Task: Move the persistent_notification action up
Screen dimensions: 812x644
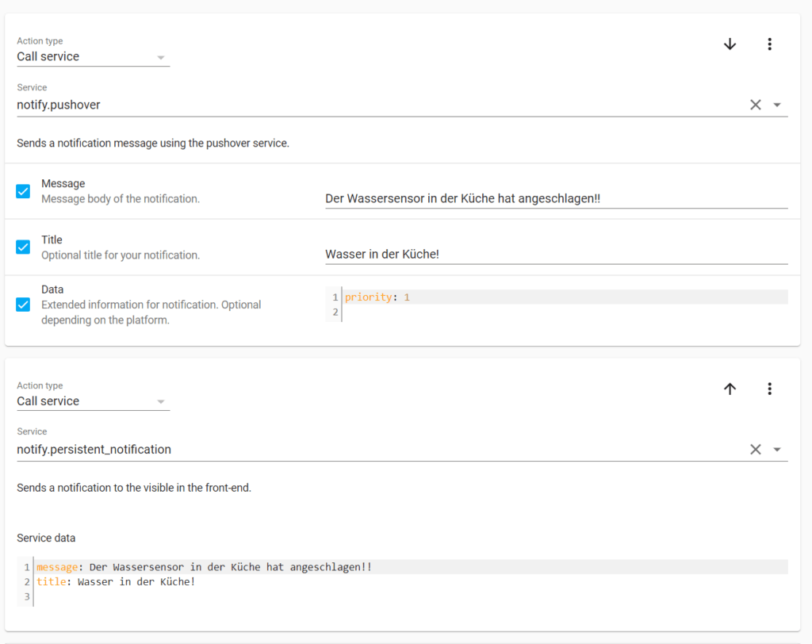Action: click(x=730, y=389)
